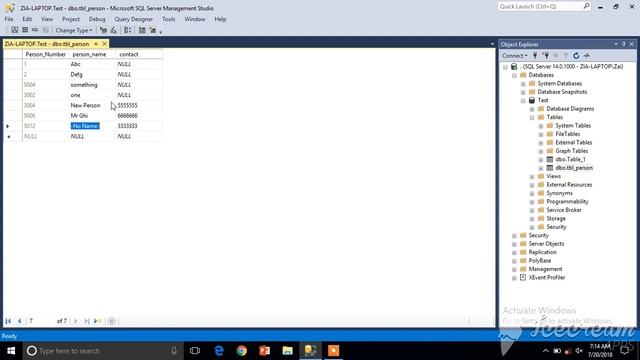This screenshot has height=360, width=640.
Task: Open the Debug menu
Action: tap(97, 19)
